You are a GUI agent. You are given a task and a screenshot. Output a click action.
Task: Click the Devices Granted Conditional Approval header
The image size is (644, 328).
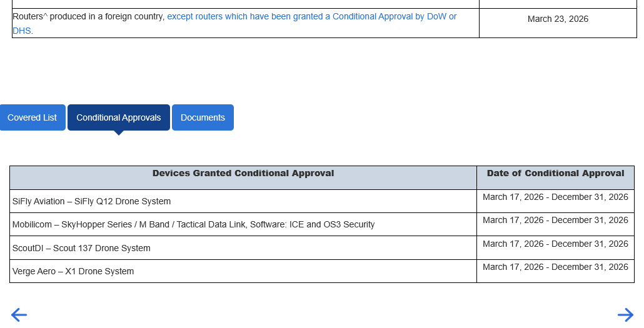click(243, 178)
